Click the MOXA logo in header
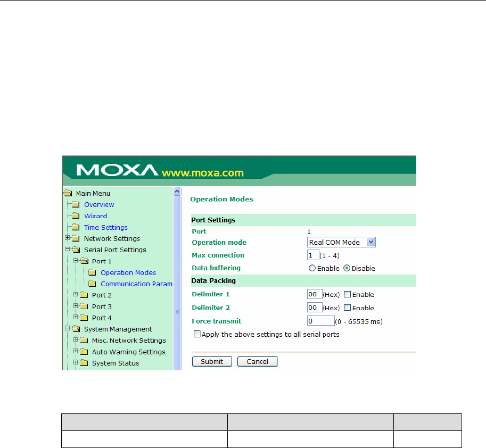The height and width of the screenshot is (448, 486). (117, 170)
